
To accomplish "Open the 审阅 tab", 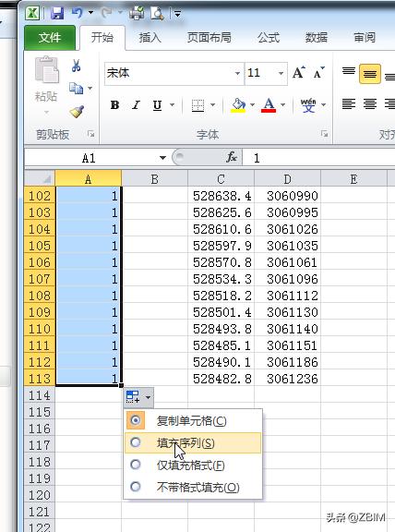I will [x=365, y=37].
